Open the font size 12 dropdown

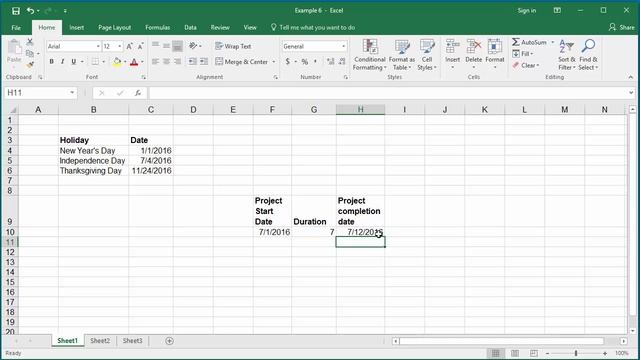coord(120,47)
